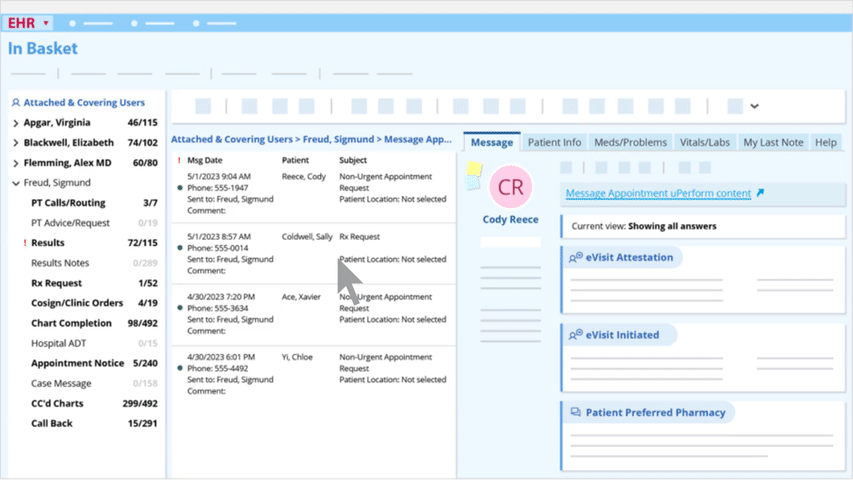Switch to Meds/Problems tab

click(x=630, y=142)
